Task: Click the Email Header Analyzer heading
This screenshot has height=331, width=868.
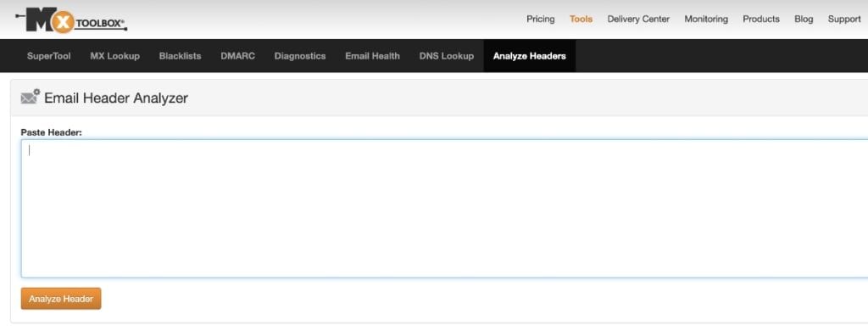Action: coord(116,98)
